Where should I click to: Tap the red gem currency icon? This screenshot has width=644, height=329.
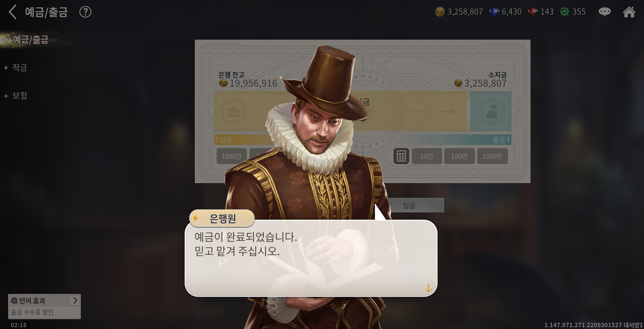[533, 12]
